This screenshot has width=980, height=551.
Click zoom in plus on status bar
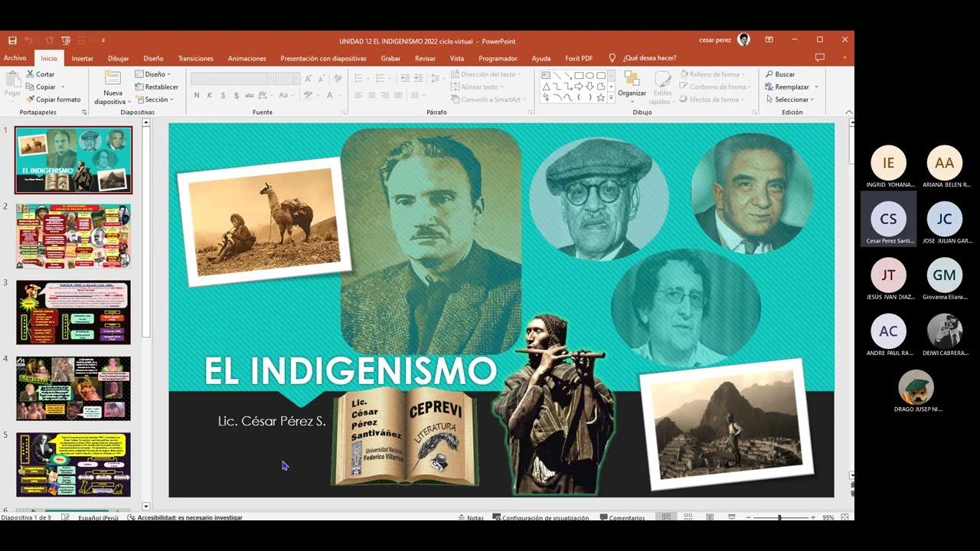coord(815,518)
